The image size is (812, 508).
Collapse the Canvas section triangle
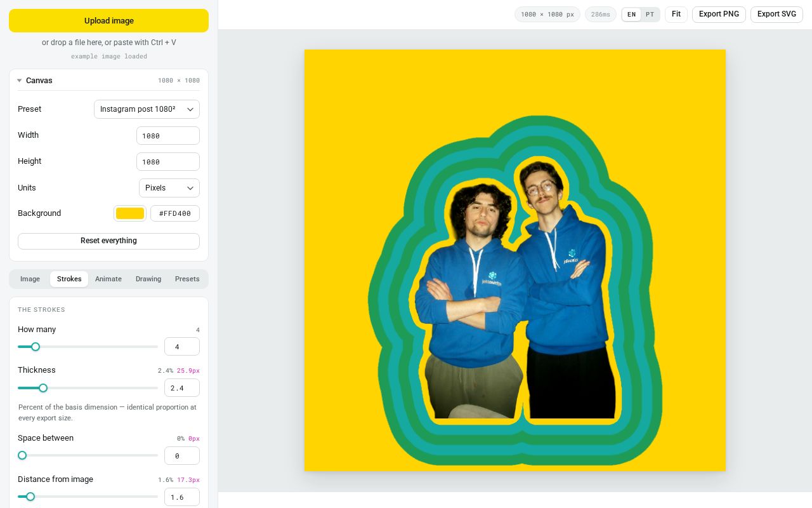click(20, 81)
